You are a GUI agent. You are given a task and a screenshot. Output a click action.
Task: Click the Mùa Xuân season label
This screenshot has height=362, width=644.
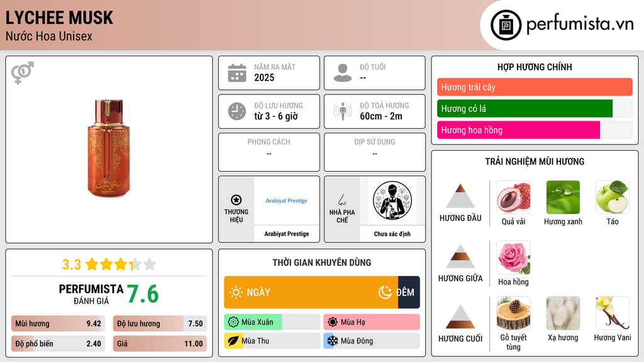point(257,322)
